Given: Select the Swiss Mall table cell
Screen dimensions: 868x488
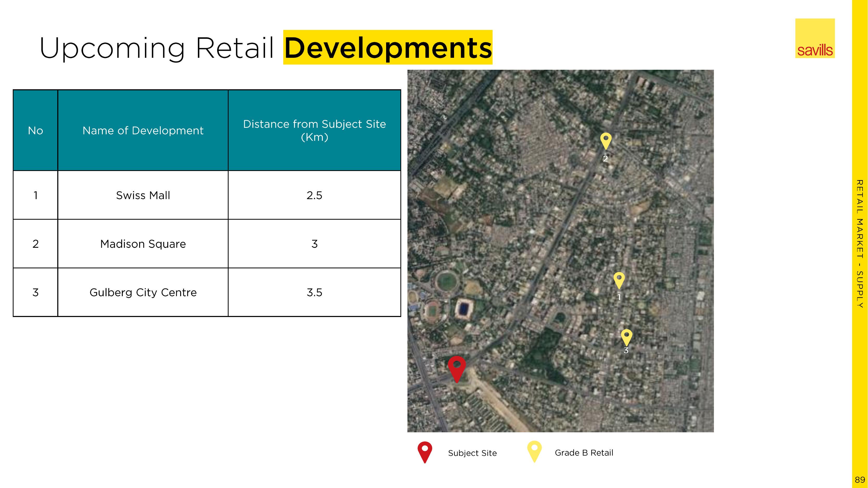Looking at the screenshot, I should tap(143, 195).
